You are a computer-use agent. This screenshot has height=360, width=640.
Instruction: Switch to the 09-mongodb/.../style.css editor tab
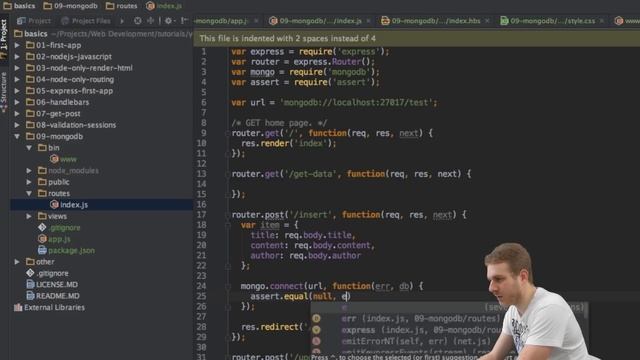[548, 20]
